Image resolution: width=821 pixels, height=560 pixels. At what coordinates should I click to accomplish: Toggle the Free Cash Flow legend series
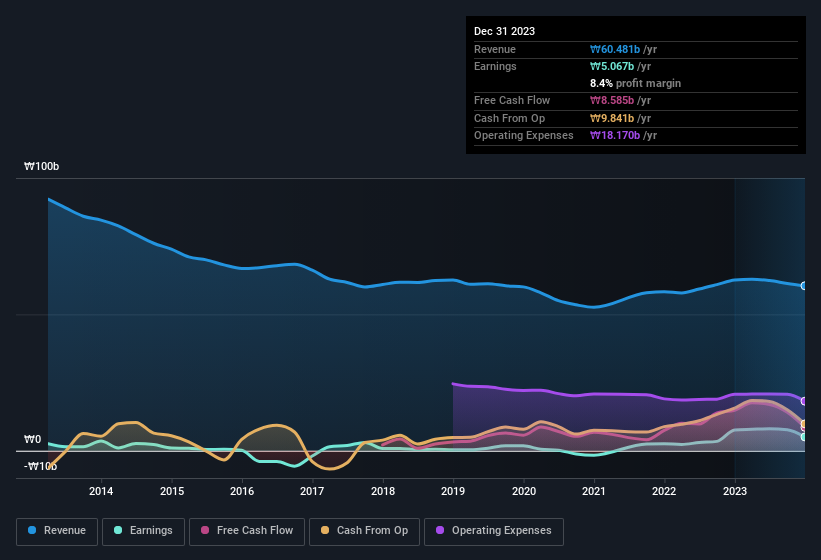coord(248,531)
